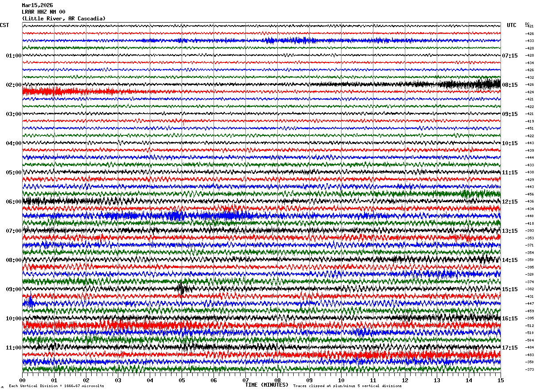The width and height of the screenshot is (536, 392).
Task: Click the DC offset value -484
Action: (x=530, y=347)
